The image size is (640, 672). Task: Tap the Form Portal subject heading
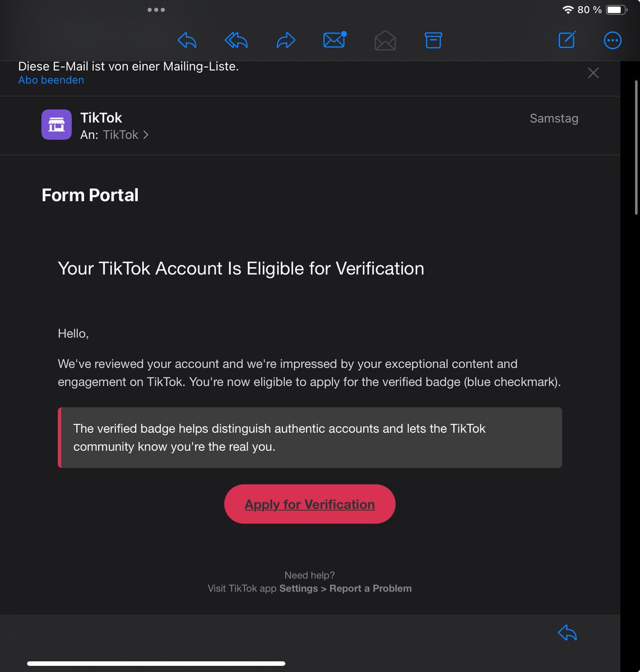coord(90,195)
